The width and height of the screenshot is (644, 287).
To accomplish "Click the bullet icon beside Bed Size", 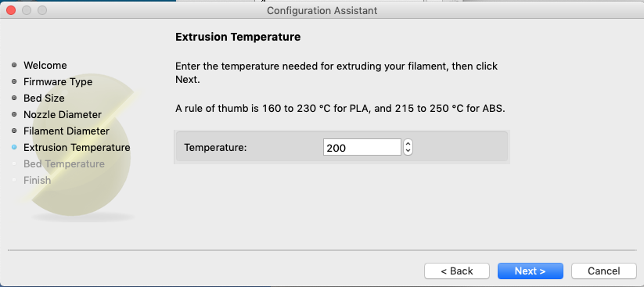I will pyautogui.click(x=14, y=98).
